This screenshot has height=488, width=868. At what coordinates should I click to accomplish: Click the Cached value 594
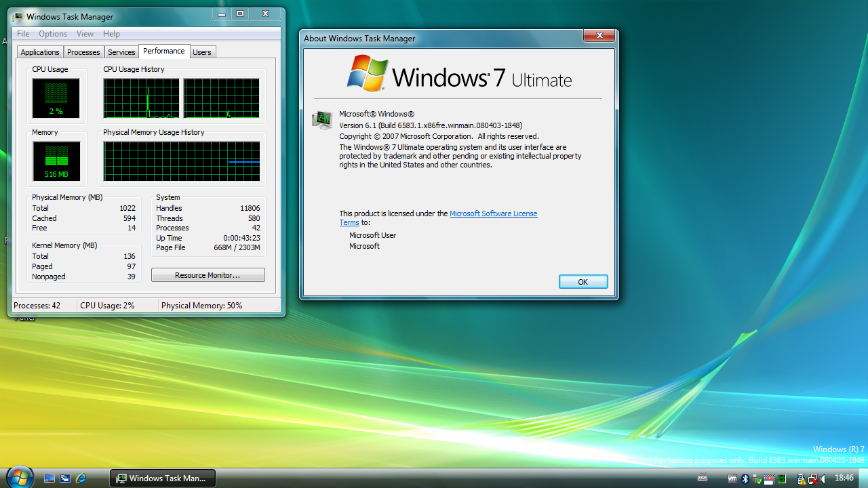pos(129,218)
